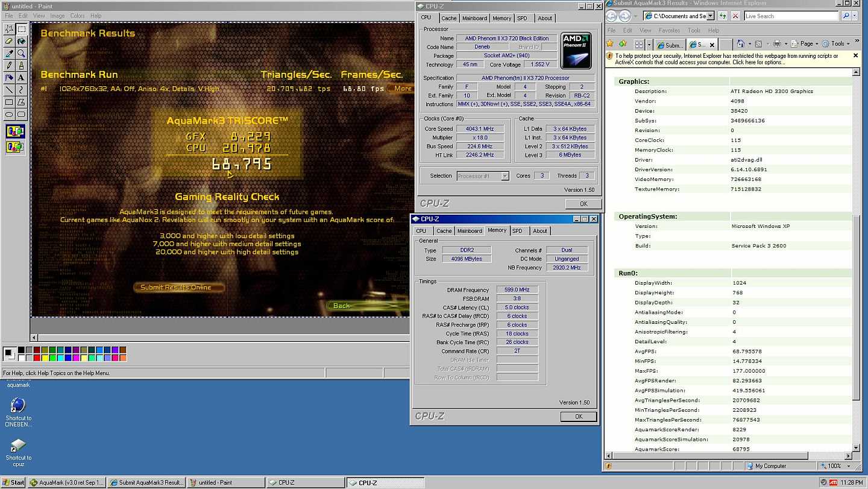Image resolution: width=868 pixels, height=489 pixels.
Task: Click Submit Results Online in AquaMark
Action: pos(178,287)
